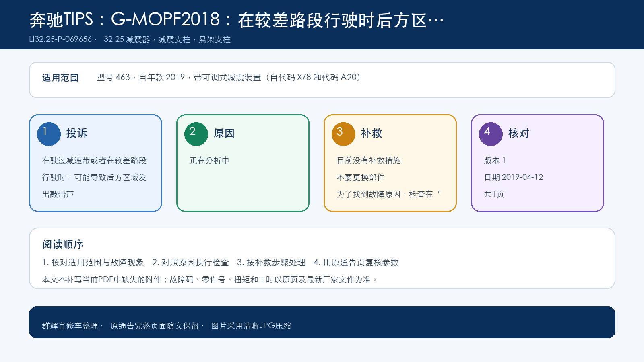Select the orange number 3 circle
The width and height of the screenshot is (644, 362).
pos(343,134)
